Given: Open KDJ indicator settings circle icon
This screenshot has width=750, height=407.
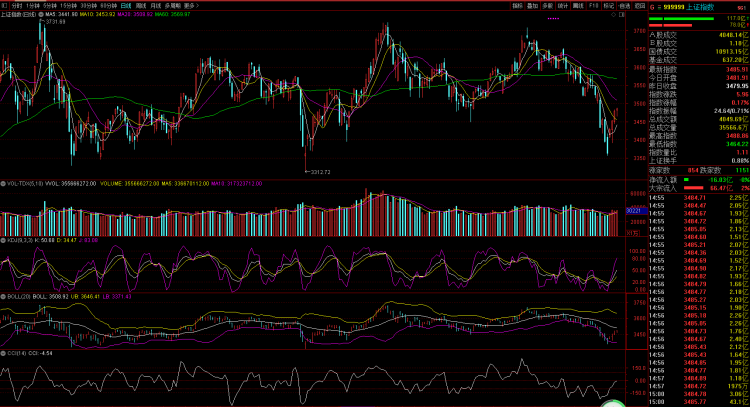Looking at the screenshot, I should pyautogui.click(x=3, y=240).
